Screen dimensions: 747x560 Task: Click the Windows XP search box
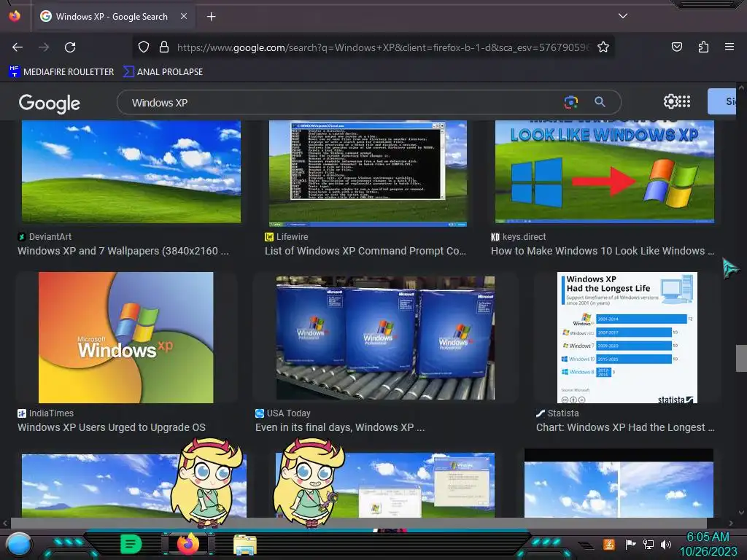click(x=343, y=102)
